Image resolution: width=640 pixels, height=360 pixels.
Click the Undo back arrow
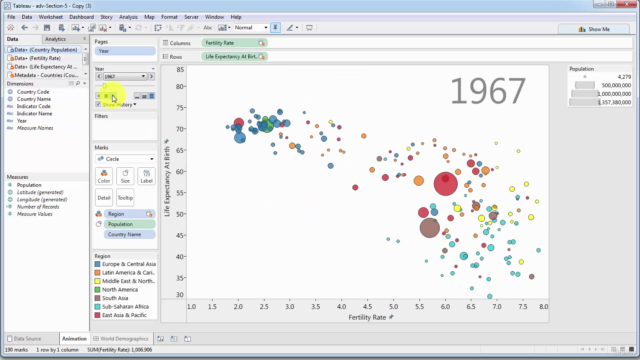(x=24, y=28)
